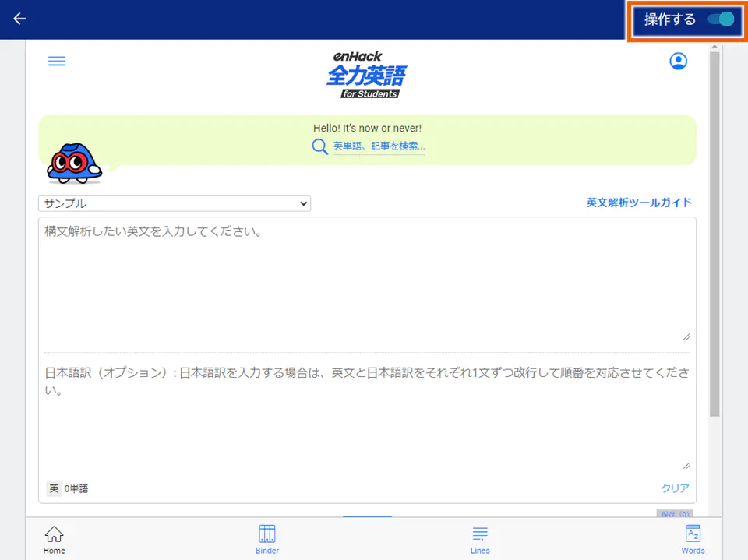Viewport: 748px width, 560px height.
Task: Click the 英 language badge
Action: pos(53,488)
